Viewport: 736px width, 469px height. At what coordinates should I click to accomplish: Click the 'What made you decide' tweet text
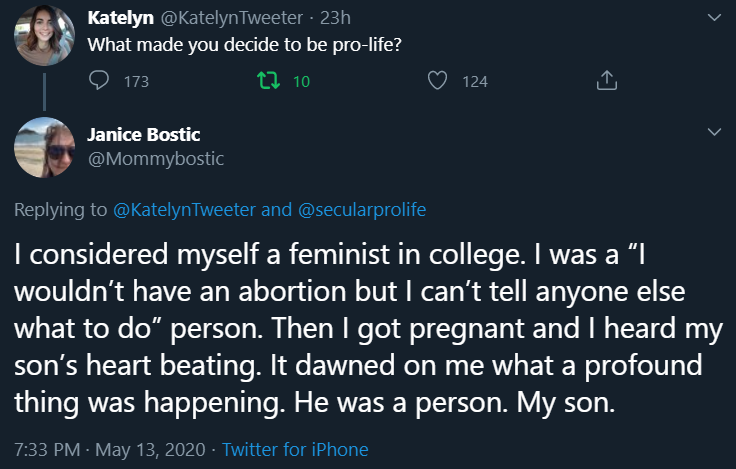[x=245, y=45]
